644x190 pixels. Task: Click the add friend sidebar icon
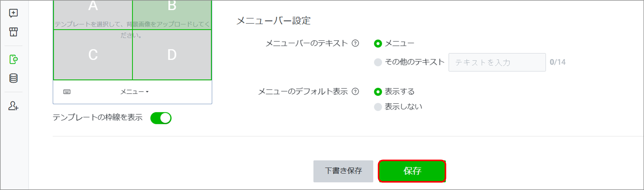(13, 106)
